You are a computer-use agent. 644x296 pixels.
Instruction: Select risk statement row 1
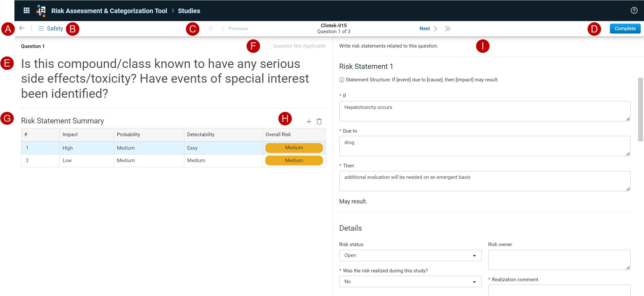173,148
